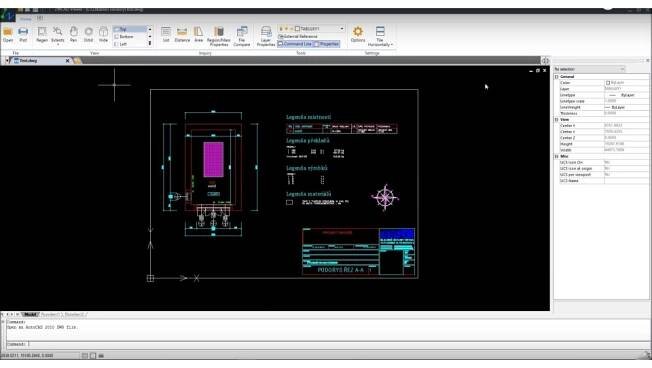Click the Linetype ByLayer value
652x368 pixels.
click(x=626, y=95)
